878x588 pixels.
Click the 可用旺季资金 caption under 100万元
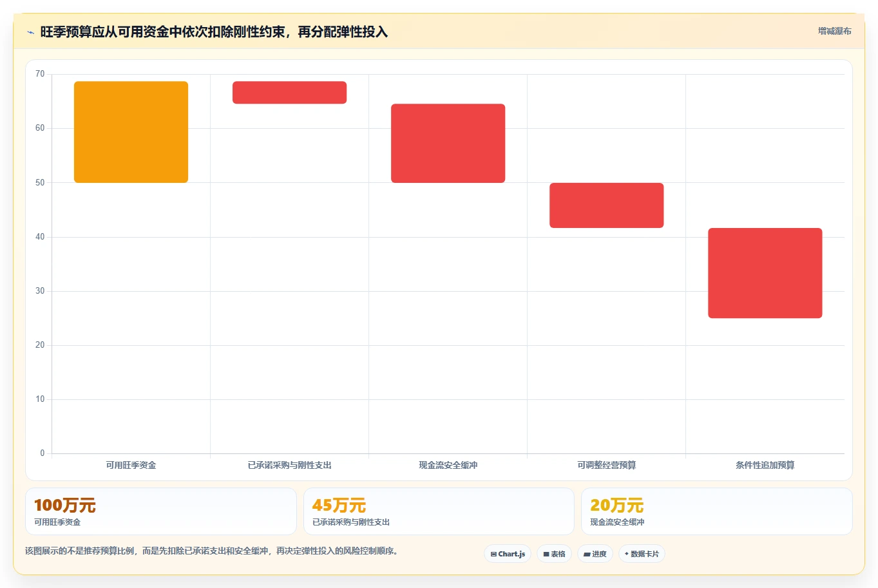57,522
